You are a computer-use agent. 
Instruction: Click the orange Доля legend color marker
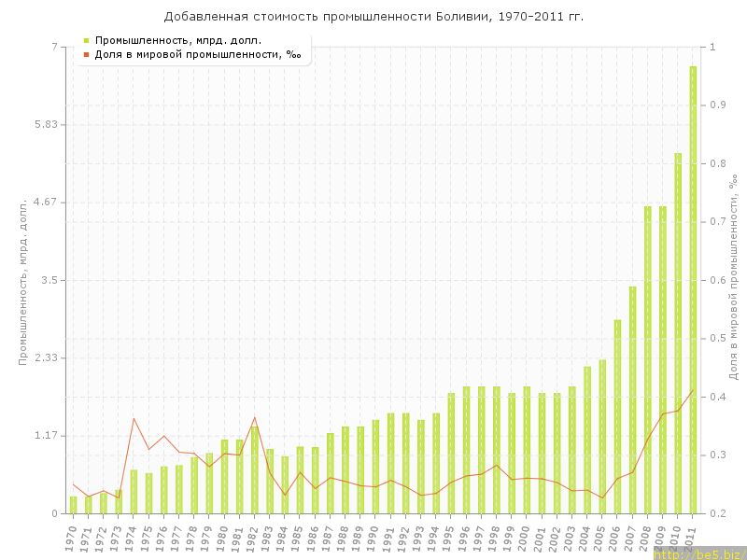point(86,54)
